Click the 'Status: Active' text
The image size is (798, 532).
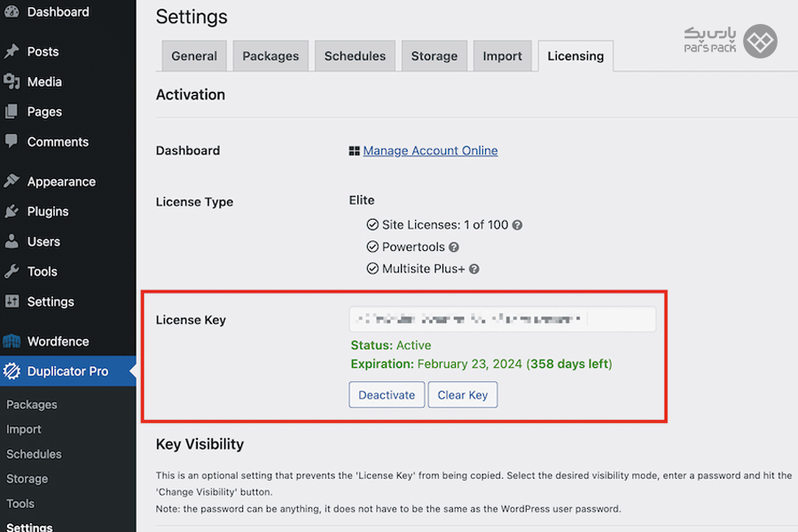click(x=391, y=345)
